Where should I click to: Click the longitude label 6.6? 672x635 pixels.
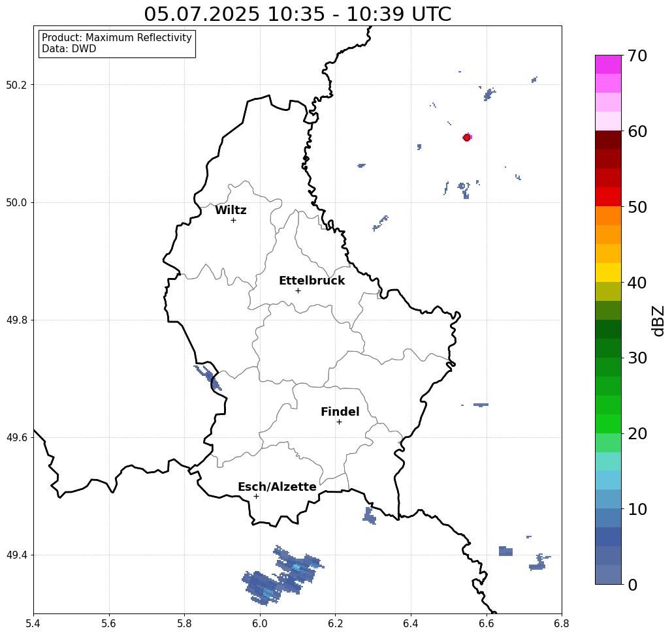[x=486, y=623]
